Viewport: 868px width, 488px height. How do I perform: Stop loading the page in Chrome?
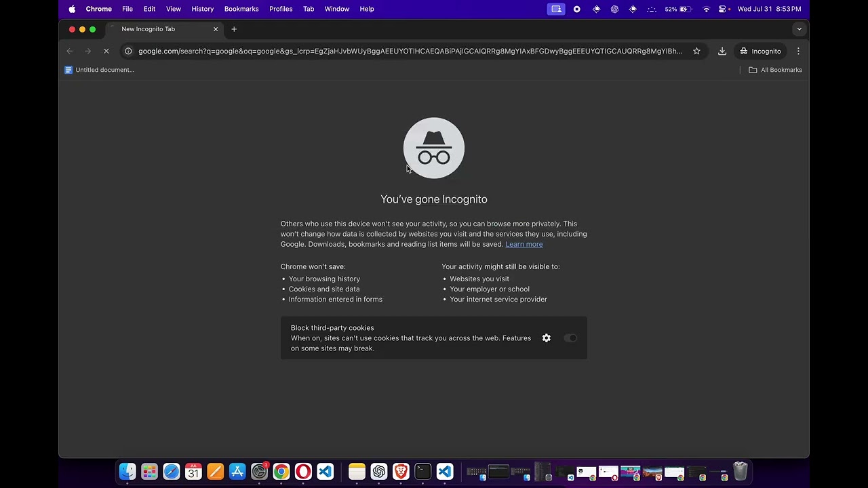coord(106,51)
